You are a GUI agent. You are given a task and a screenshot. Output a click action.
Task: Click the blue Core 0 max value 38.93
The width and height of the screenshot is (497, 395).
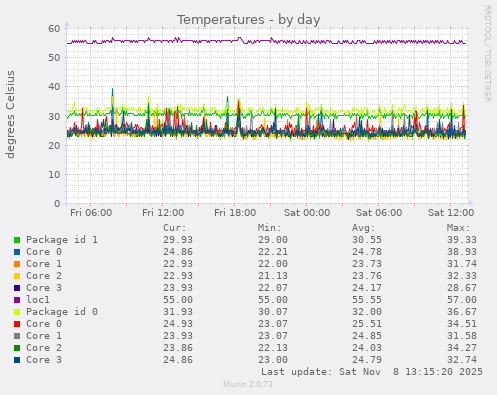click(x=462, y=252)
